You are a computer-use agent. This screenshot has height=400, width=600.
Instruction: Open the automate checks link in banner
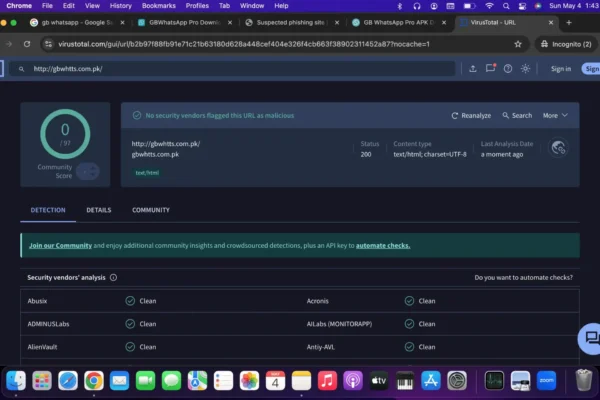[x=383, y=246]
